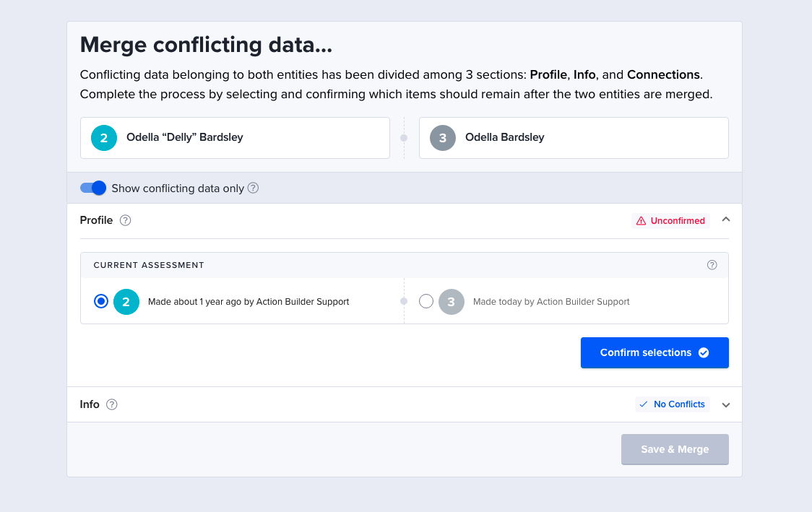Collapse the Profile section chevron
Viewport: 812px width, 512px height.
tap(726, 220)
